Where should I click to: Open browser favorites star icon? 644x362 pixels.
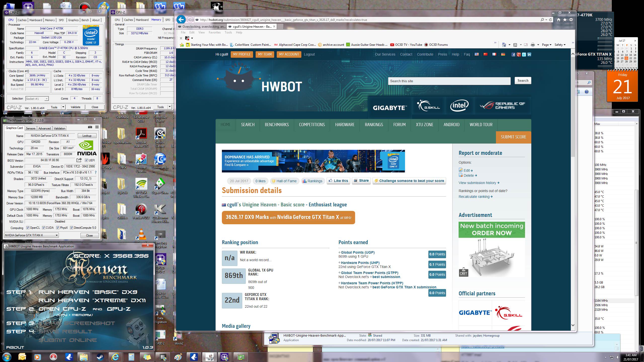(565, 20)
